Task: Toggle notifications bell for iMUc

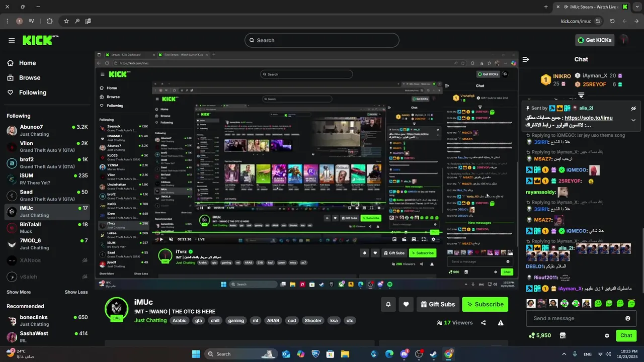Action: [388, 304]
